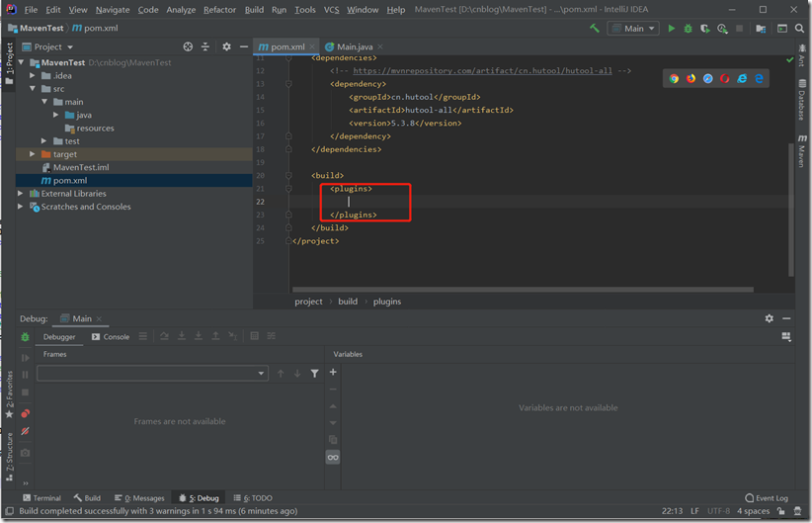The image size is (812, 523).
Task: Expand External Libraries in the project tree
Action: tap(20, 194)
